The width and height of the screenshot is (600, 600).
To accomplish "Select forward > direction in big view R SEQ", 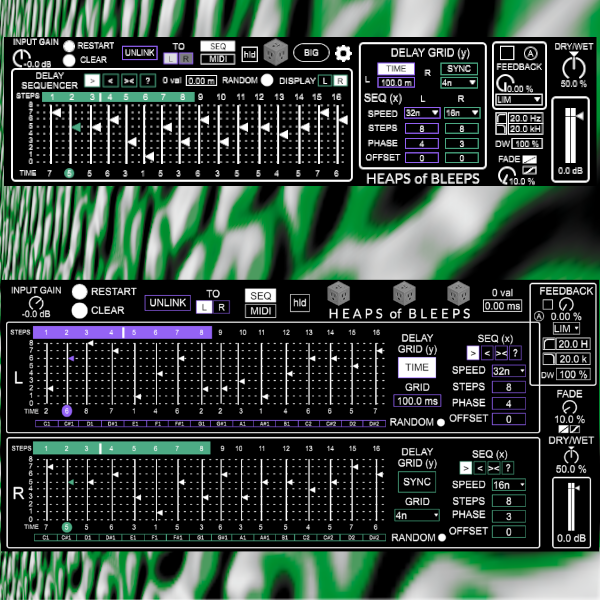I will point(466,468).
